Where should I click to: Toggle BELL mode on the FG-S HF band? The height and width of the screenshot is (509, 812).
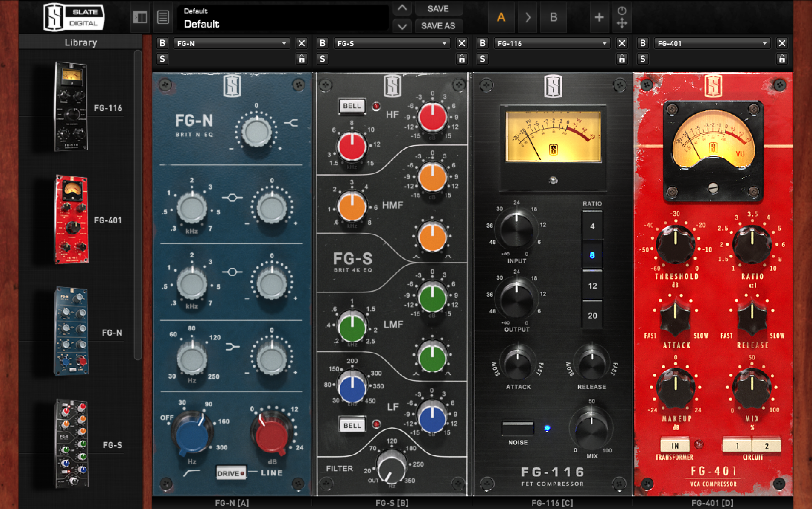(x=352, y=105)
